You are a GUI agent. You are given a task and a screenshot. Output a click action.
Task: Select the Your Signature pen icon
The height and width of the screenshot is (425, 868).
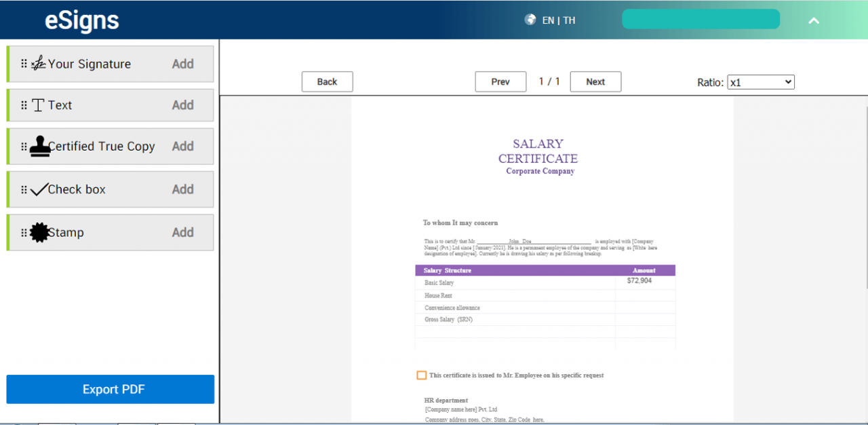[x=38, y=62]
